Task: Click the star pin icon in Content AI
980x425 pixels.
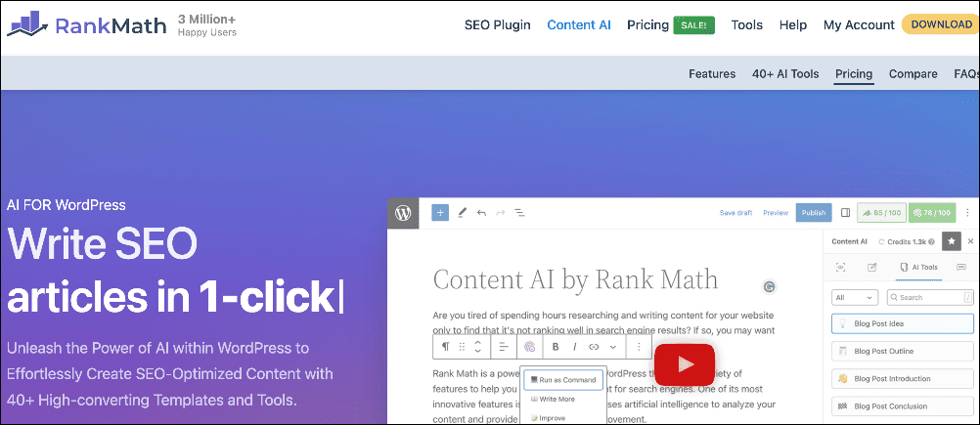Action: (952, 241)
